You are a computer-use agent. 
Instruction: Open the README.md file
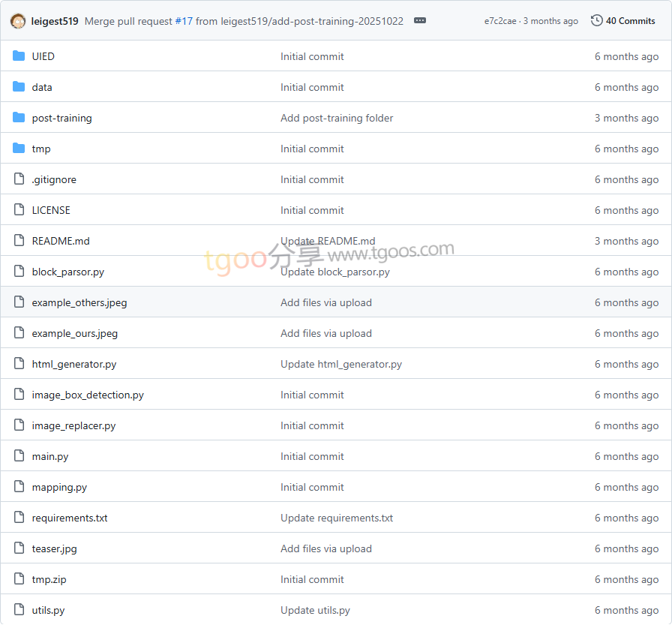[61, 241]
